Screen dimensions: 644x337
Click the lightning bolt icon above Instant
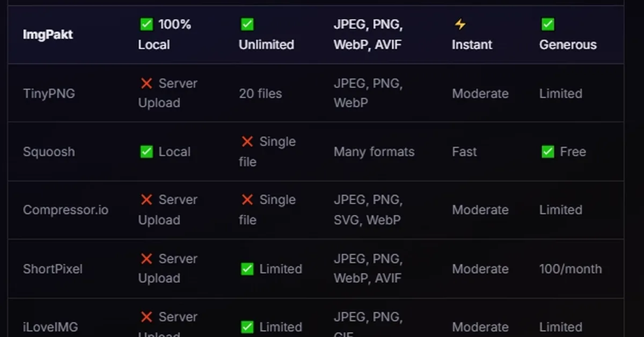click(460, 24)
